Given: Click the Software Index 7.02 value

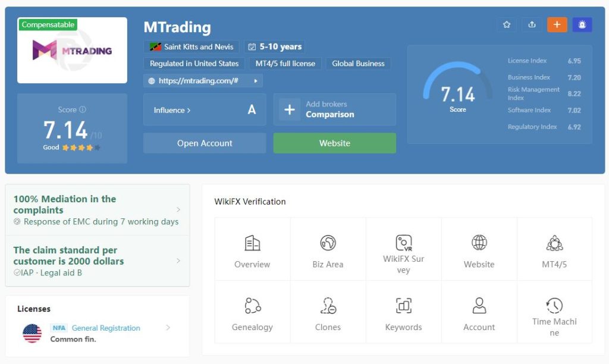Looking at the screenshot, I should tap(574, 110).
